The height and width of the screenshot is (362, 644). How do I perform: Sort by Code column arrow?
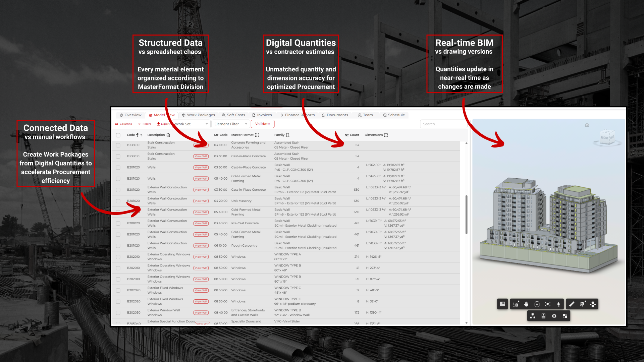point(141,135)
